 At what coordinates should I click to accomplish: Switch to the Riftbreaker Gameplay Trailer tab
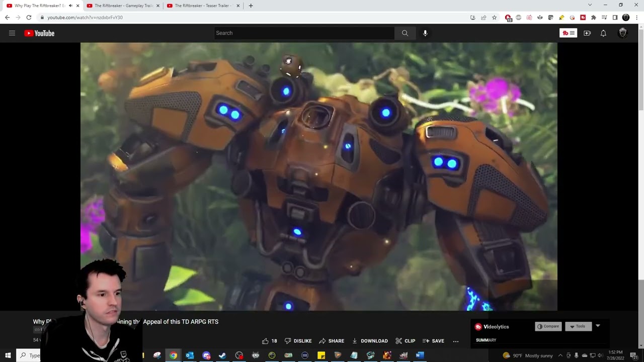pyautogui.click(x=124, y=6)
